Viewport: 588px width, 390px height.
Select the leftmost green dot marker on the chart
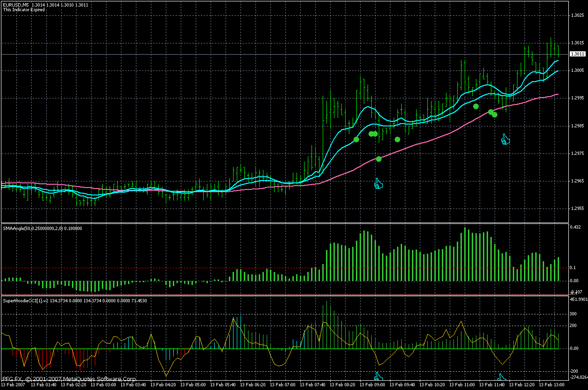pos(356,139)
